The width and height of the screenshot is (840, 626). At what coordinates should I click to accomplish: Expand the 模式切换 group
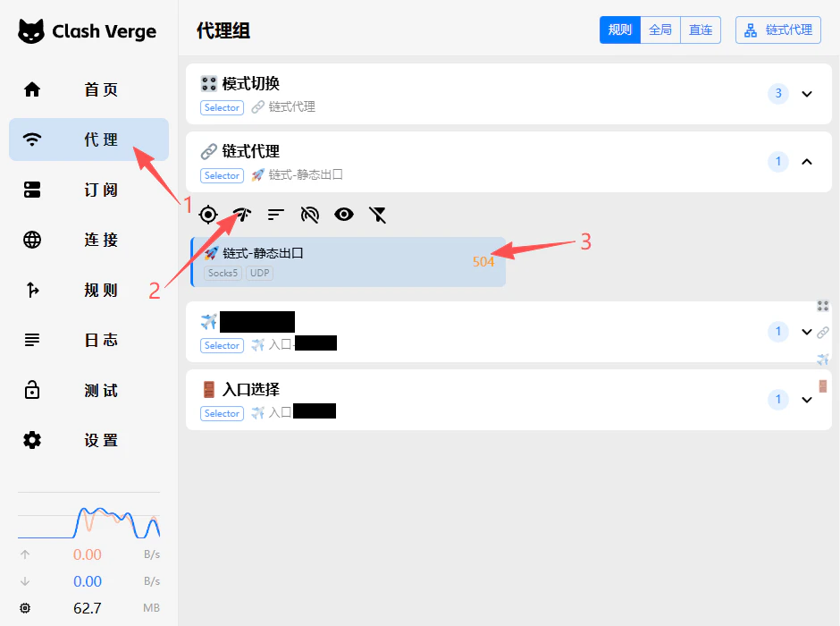[x=807, y=94]
